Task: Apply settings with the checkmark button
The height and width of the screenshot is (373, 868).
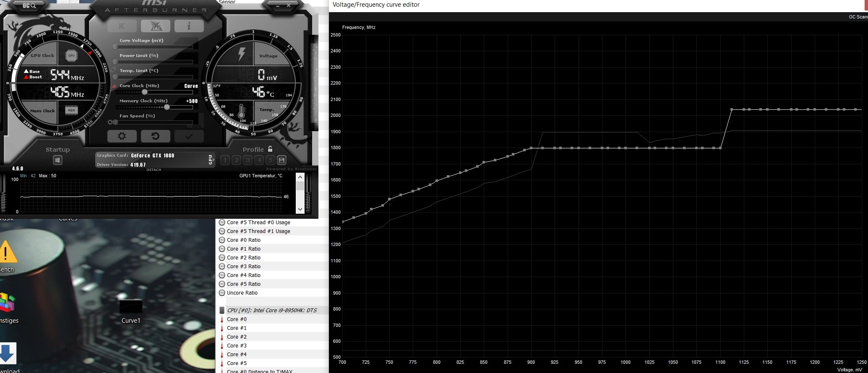Action: (x=189, y=136)
